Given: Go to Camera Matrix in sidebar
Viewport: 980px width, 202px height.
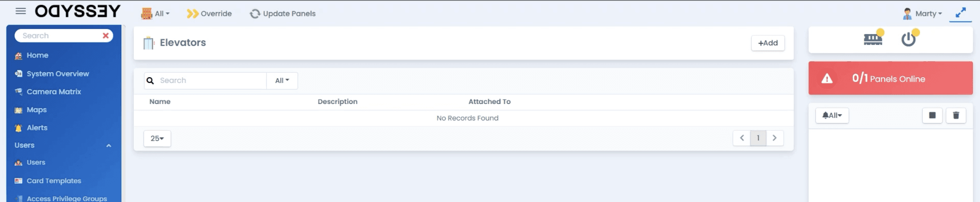Looking at the screenshot, I should (x=53, y=92).
